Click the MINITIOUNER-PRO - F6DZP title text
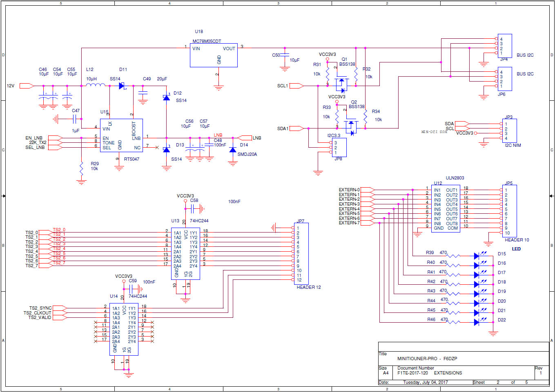This screenshot has width=555, height=392. coord(427,359)
